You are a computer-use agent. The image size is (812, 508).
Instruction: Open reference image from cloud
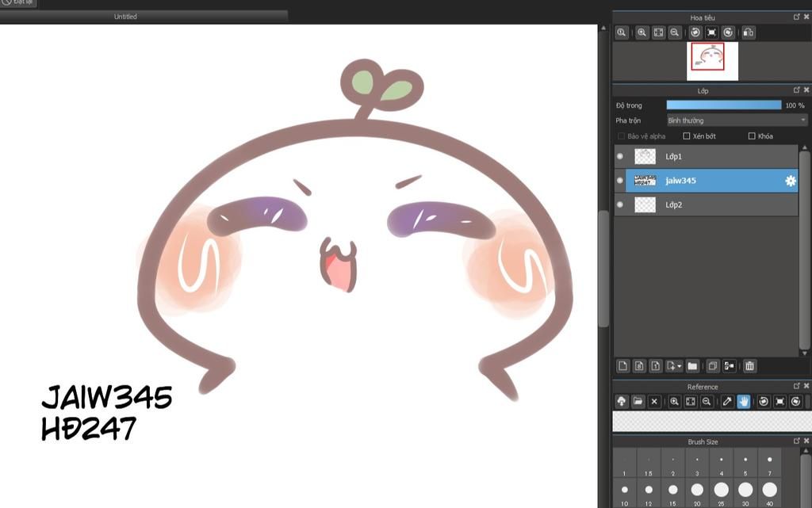coord(622,402)
